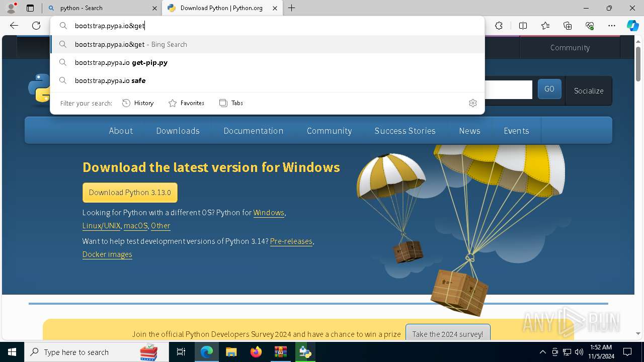Open Task View on taskbar

pos(181,352)
